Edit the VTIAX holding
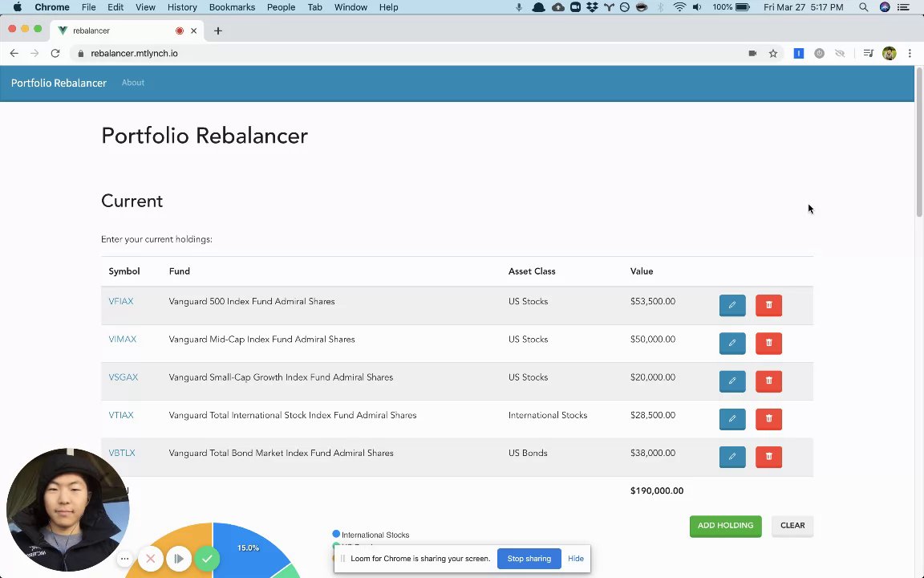This screenshot has width=924, height=578. 731,419
